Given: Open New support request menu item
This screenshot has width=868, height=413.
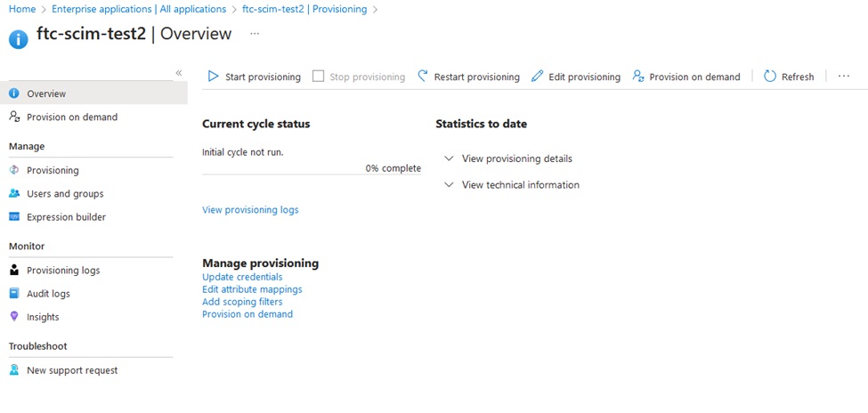Looking at the screenshot, I should point(71,370).
